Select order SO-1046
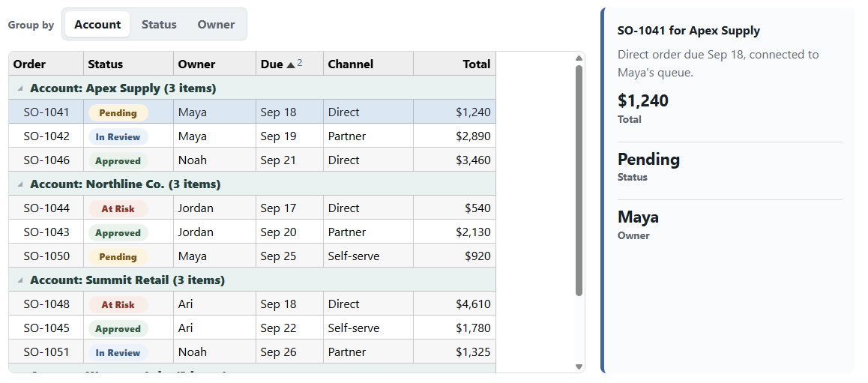The height and width of the screenshot is (383, 868). [252, 160]
